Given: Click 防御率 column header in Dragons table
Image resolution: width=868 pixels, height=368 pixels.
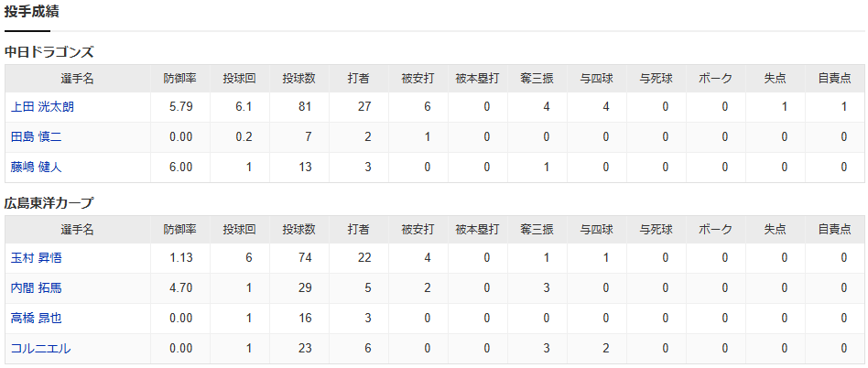Looking at the screenshot, I should (180, 79).
